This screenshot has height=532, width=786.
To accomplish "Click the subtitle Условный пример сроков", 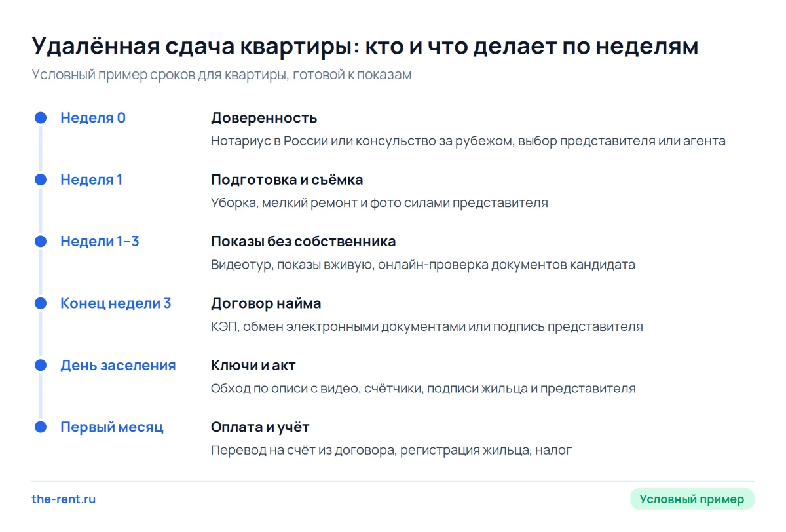I will [221, 75].
